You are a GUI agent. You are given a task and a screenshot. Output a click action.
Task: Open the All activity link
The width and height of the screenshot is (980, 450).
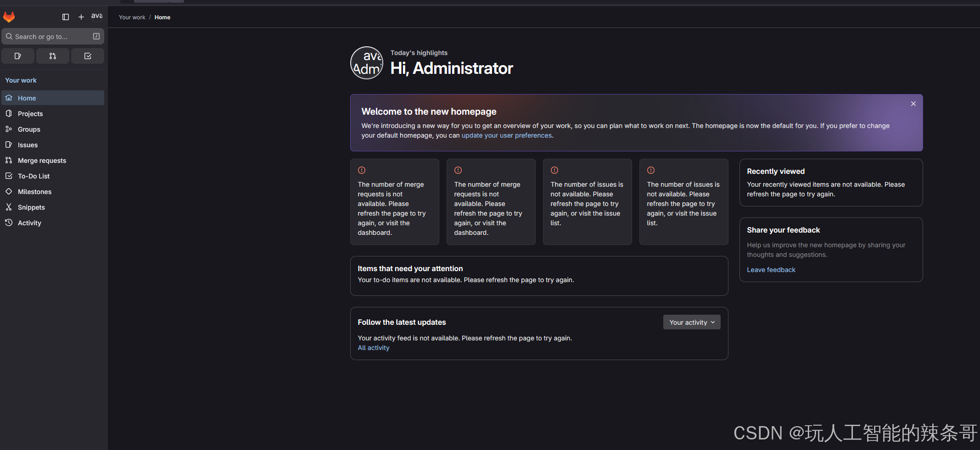[x=374, y=348]
